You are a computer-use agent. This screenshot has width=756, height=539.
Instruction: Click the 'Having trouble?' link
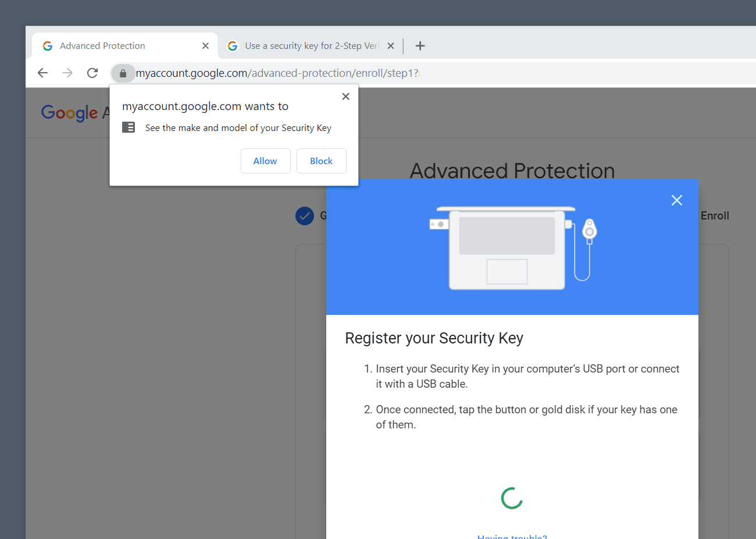coord(512,536)
